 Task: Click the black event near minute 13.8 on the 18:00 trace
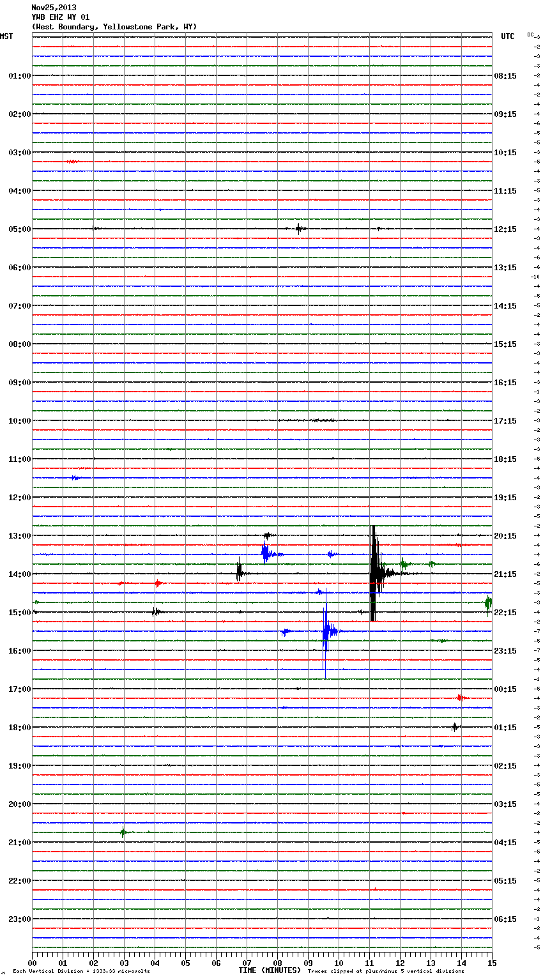(x=455, y=726)
